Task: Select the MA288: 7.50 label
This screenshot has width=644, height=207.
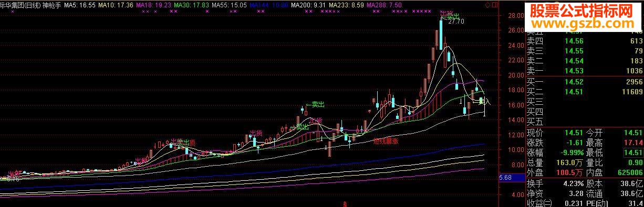Action: tap(385, 4)
